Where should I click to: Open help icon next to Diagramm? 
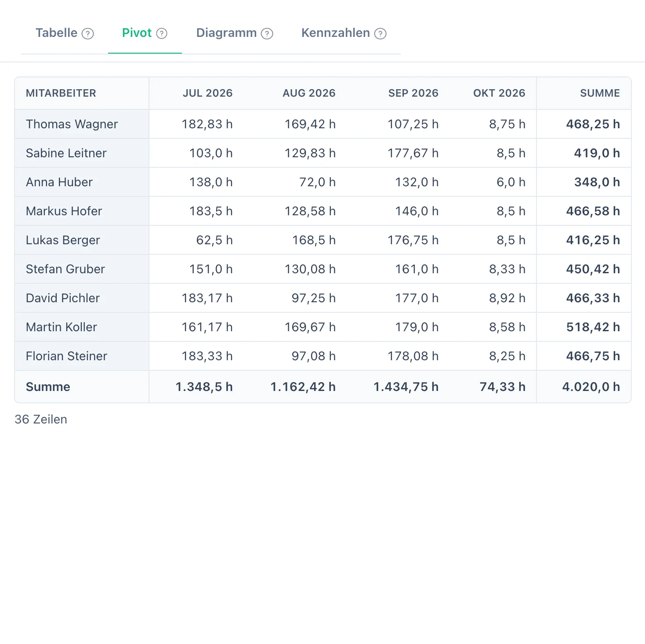click(x=267, y=33)
